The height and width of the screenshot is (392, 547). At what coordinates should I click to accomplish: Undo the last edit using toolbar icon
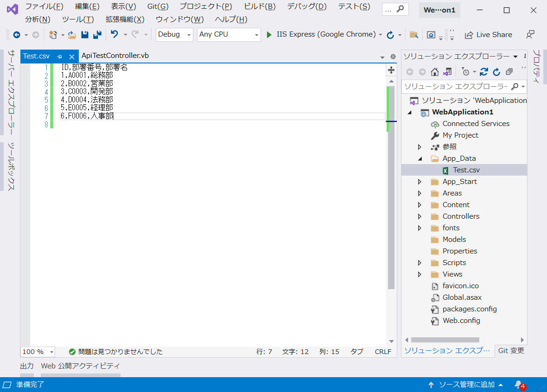coord(114,35)
